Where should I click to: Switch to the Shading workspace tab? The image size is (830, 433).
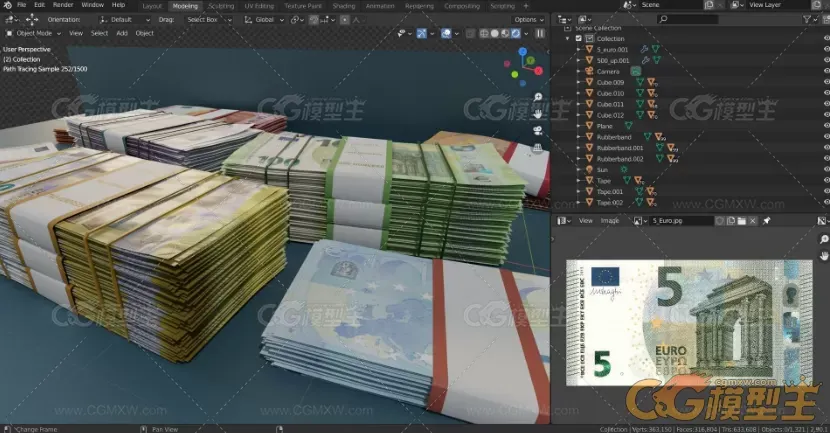coord(344,6)
